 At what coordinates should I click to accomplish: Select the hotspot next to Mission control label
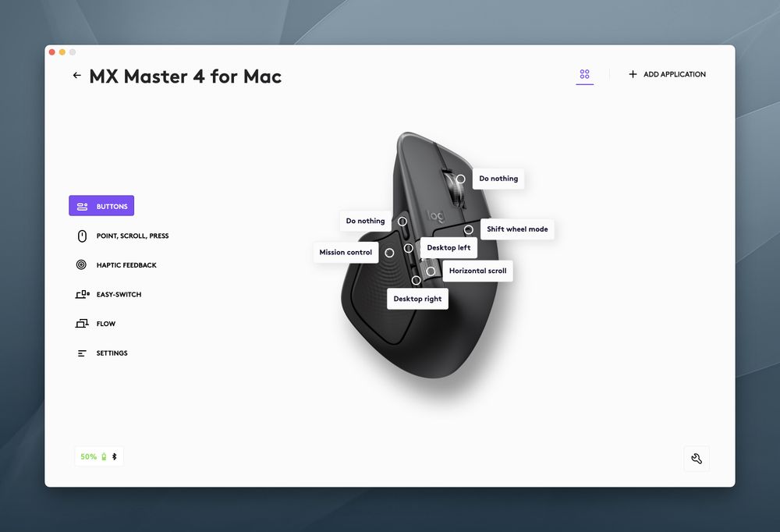[x=389, y=253]
